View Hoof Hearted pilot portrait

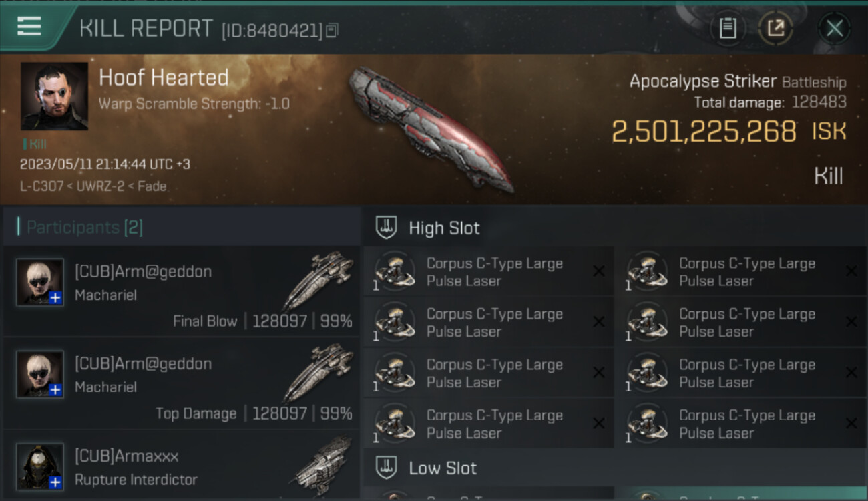54,96
